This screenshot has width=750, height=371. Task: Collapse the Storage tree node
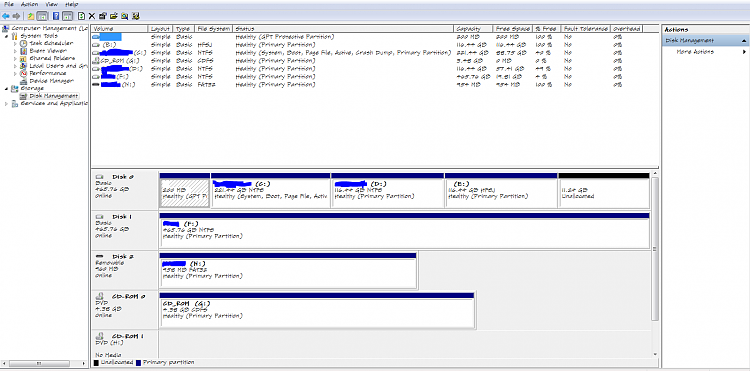click(6, 88)
